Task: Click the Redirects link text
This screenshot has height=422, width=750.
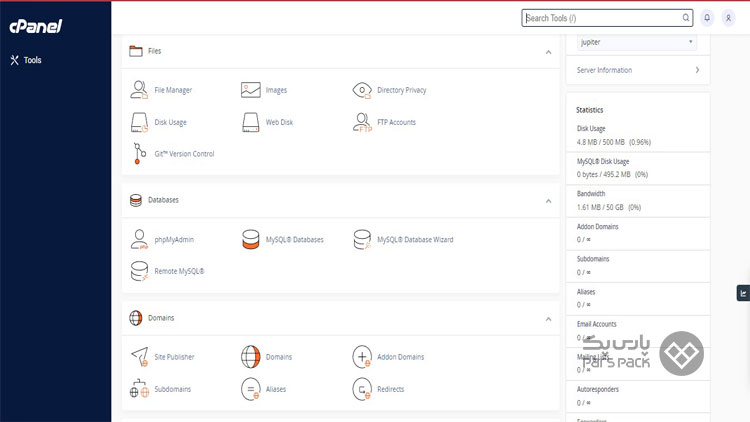Action: point(391,389)
